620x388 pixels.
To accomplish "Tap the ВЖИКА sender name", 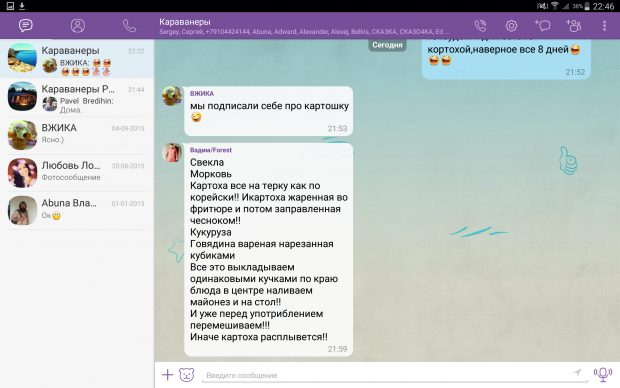I will click(202, 93).
